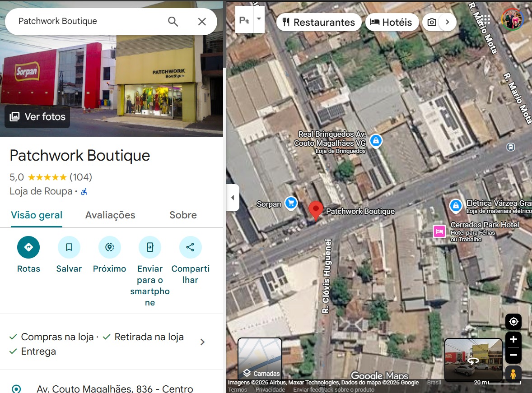Click Enviar feedback sobre o produto

click(334, 389)
